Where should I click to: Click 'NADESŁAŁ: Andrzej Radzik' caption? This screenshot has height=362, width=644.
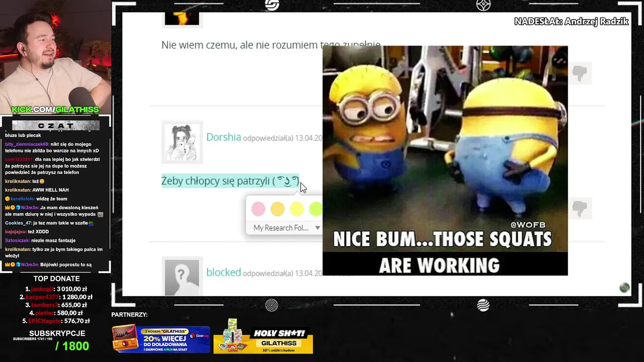coord(571,22)
